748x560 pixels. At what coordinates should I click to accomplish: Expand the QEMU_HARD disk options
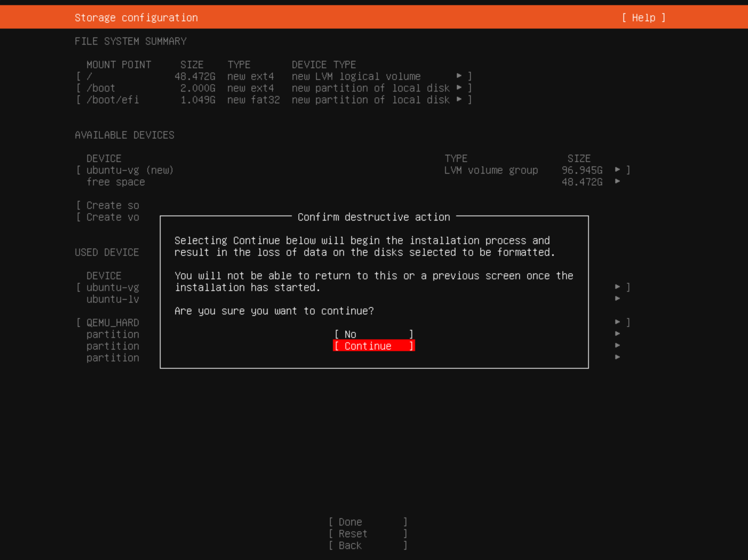[618, 322]
